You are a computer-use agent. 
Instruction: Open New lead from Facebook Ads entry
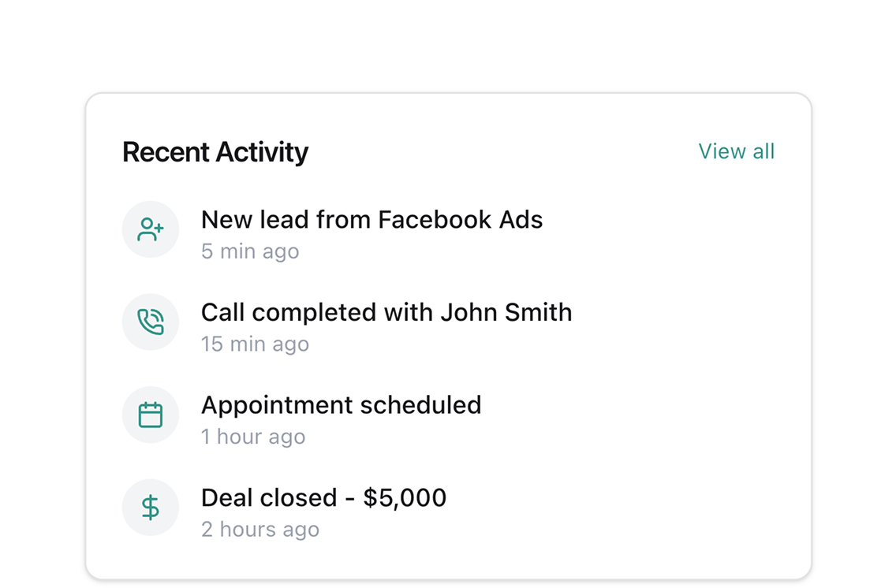coord(372,220)
